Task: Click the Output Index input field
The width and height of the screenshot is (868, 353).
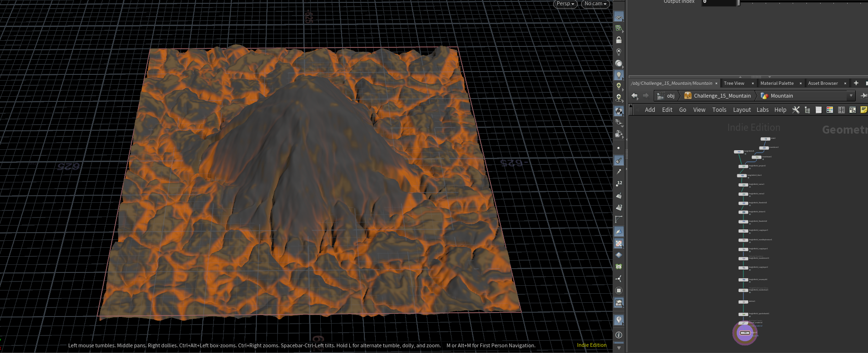Action: pyautogui.click(x=718, y=2)
